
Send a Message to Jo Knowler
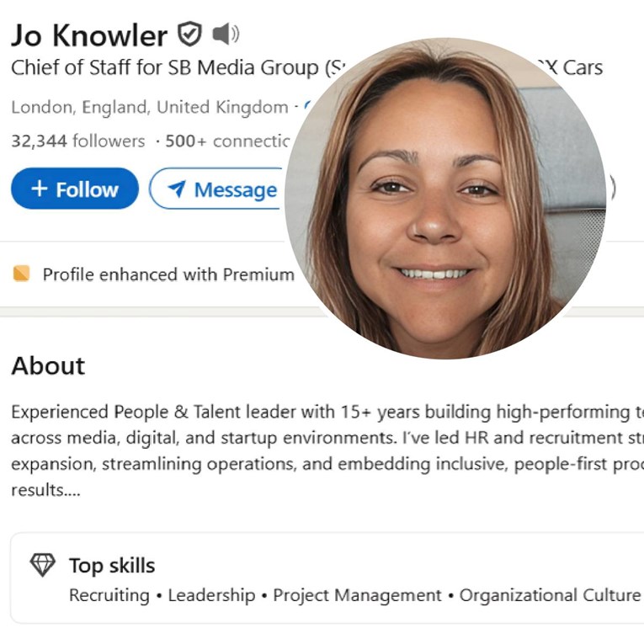pos(218,189)
